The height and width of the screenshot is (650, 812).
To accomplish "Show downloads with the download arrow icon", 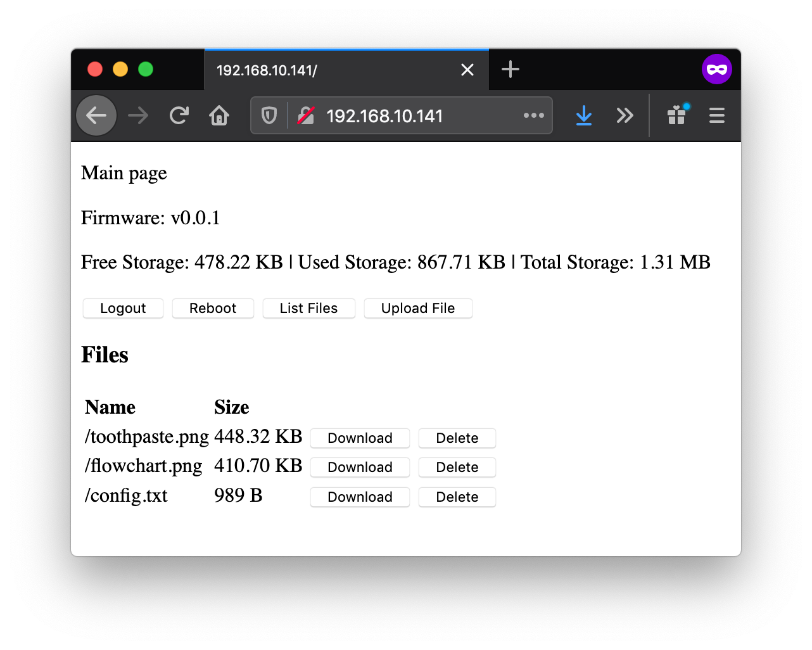I will click(584, 115).
